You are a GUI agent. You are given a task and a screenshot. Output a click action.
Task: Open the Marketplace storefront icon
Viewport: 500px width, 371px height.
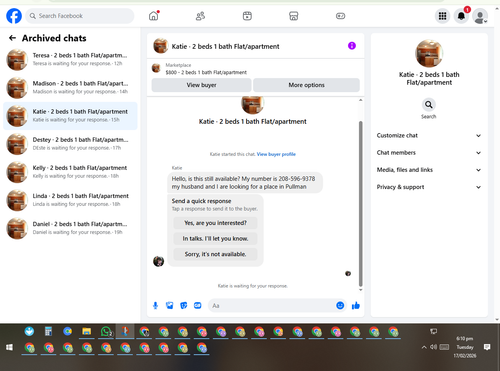click(294, 16)
